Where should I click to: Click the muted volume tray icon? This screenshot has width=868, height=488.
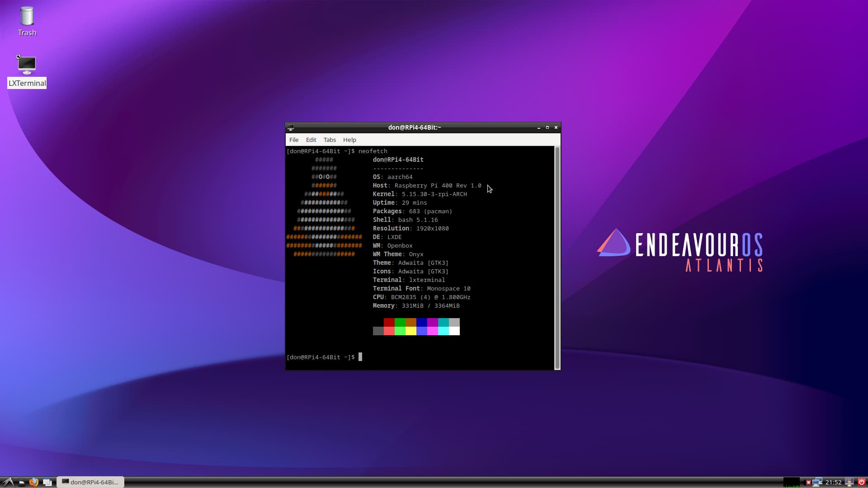(x=807, y=482)
